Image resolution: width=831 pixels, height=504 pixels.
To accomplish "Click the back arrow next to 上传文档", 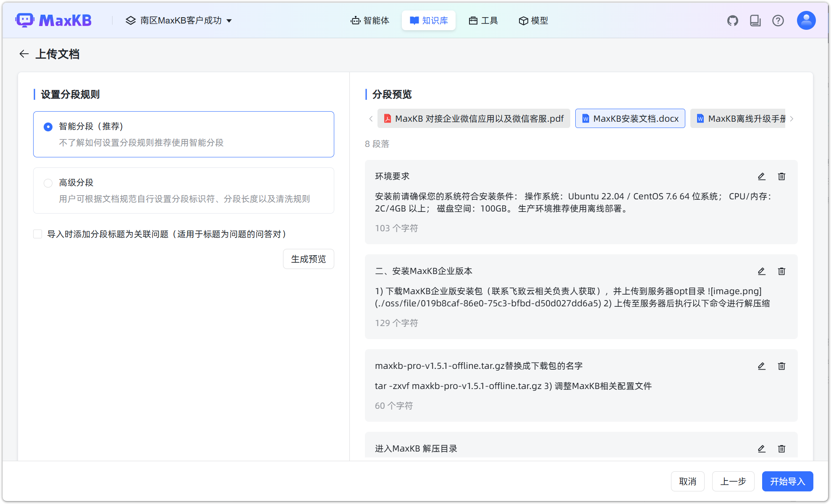I will point(24,54).
